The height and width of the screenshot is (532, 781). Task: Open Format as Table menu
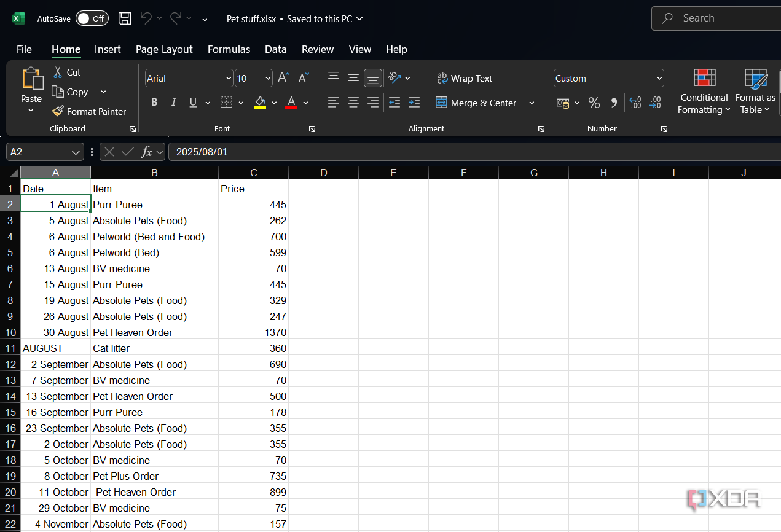point(756,92)
